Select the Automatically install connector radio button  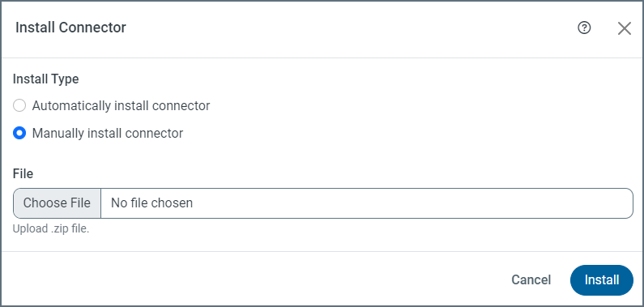coord(19,105)
